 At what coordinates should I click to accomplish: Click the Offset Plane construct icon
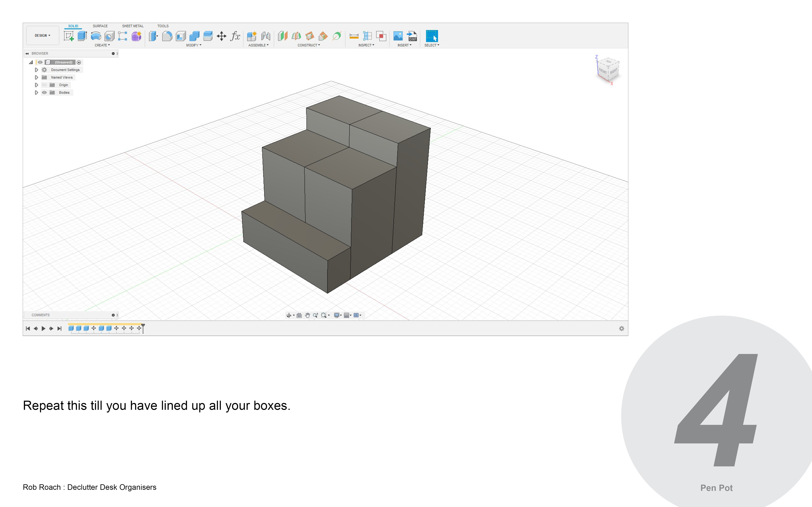283,36
